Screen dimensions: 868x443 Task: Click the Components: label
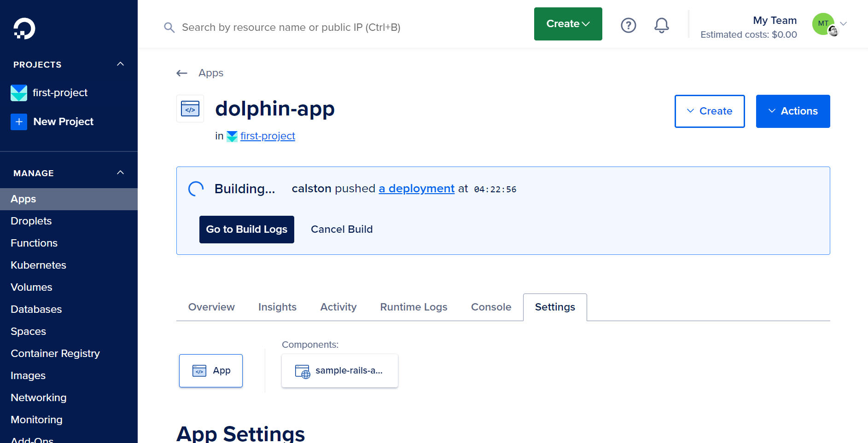coord(310,345)
